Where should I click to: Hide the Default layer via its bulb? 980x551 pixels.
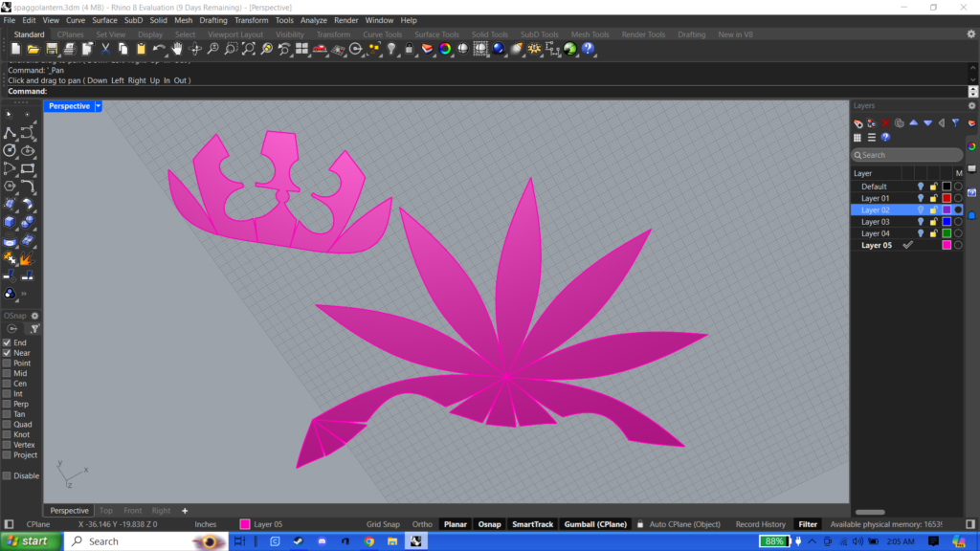click(x=921, y=187)
